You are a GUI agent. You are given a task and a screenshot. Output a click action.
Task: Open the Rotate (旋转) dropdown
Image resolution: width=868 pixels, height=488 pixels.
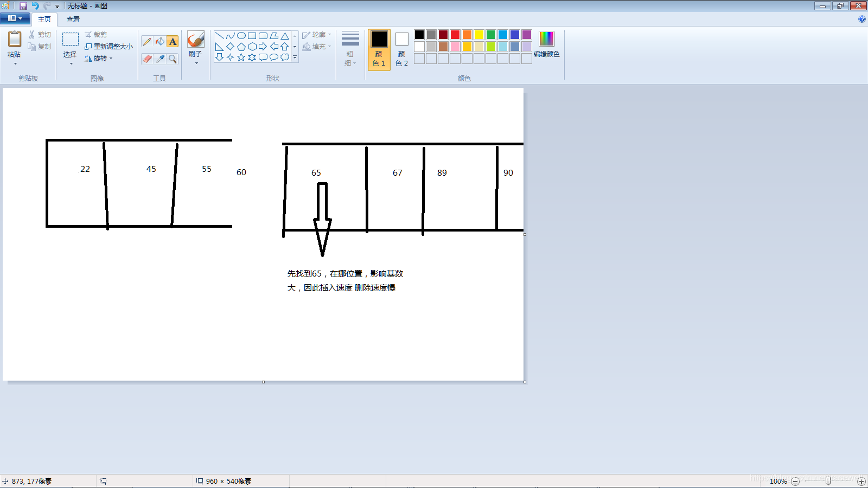pos(99,59)
